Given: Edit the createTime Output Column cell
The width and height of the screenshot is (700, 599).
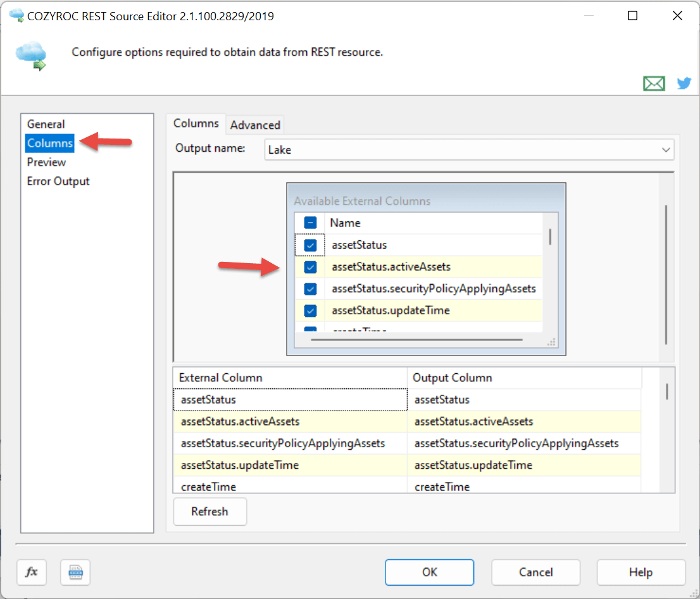Looking at the screenshot, I should click(525, 485).
